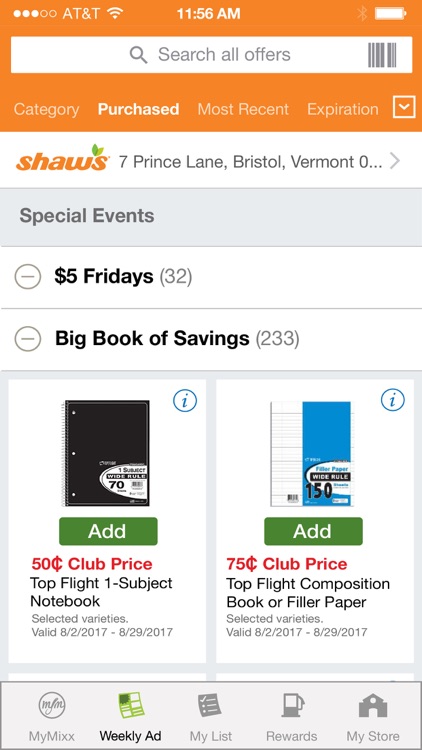Viewport: 422px width, 750px height.
Task: Tap the barcode scanner icon
Action: 382,55
